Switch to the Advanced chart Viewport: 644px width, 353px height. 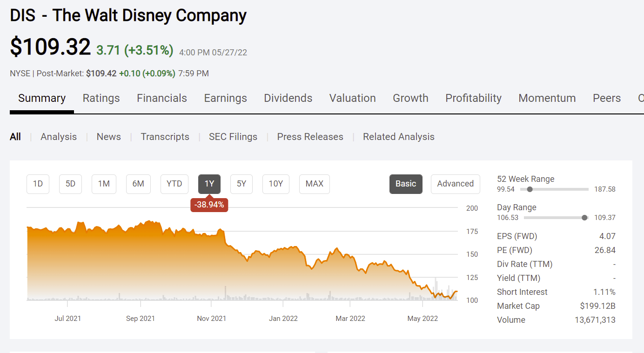[x=456, y=184]
